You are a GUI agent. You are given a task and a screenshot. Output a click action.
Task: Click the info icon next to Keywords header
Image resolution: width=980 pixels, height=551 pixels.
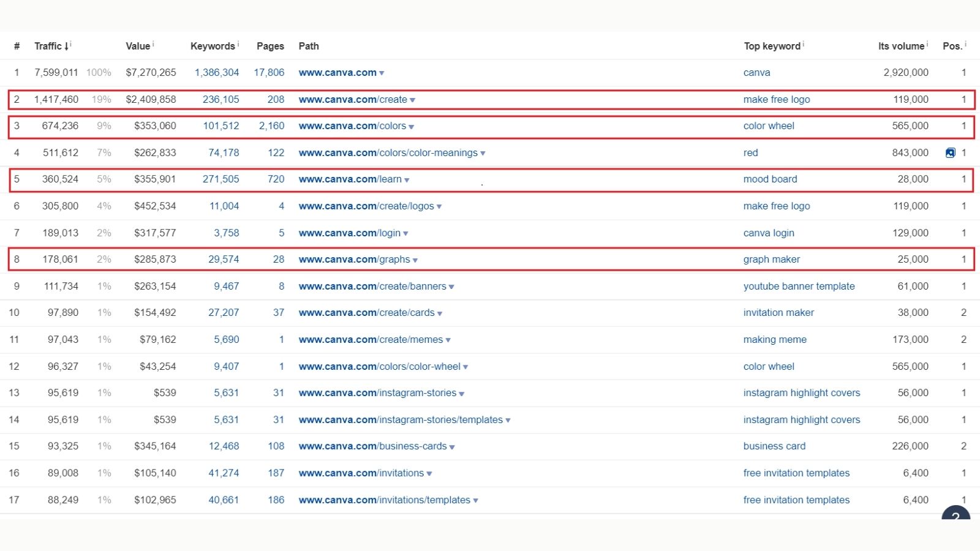[x=238, y=43]
